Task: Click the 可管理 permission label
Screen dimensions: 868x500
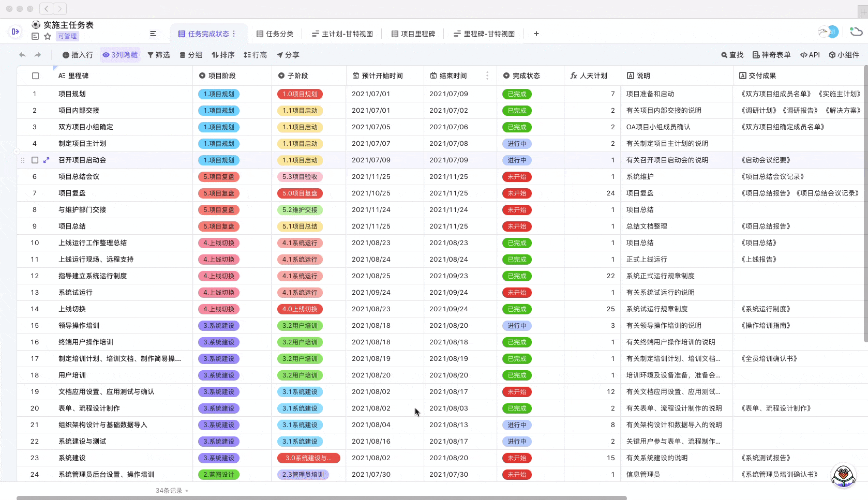Action: click(x=67, y=36)
